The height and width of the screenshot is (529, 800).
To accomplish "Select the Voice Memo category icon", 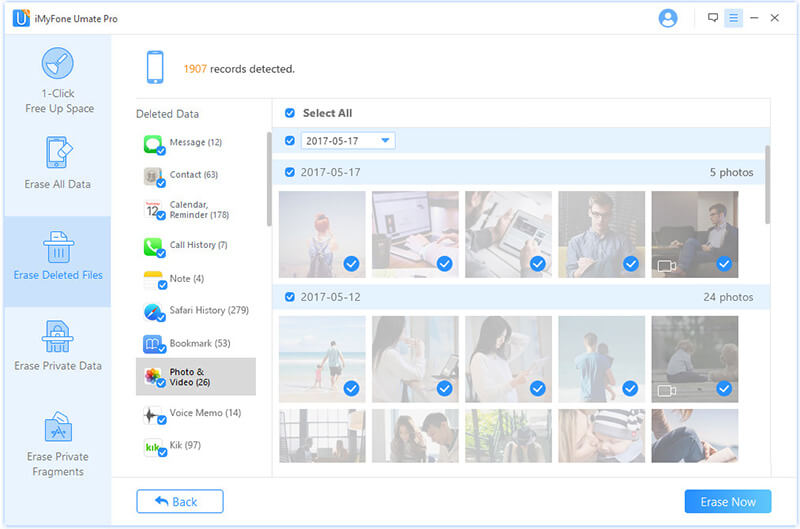I will click(153, 413).
